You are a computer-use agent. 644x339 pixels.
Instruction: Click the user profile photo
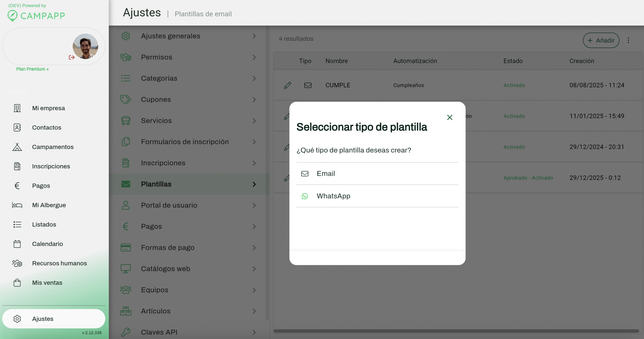pyautogui.click(x=85, y=46)
